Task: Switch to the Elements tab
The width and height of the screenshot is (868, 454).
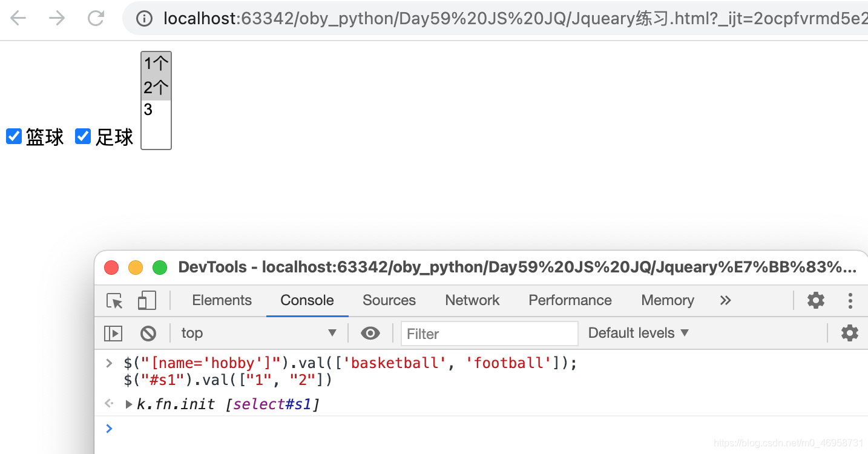Action: (x=222, y=300)
